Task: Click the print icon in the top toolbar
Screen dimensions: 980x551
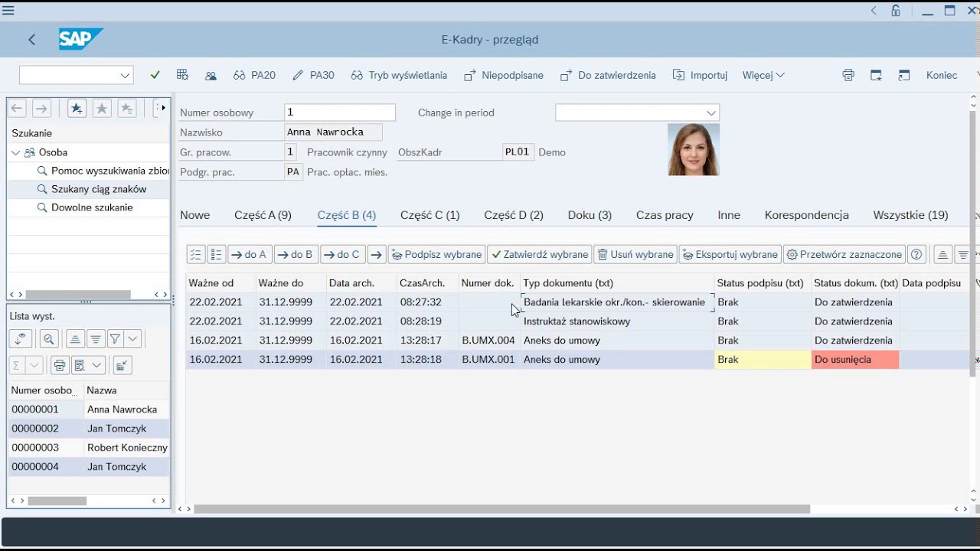Action: pyautogui.click(x=848, y=75)
